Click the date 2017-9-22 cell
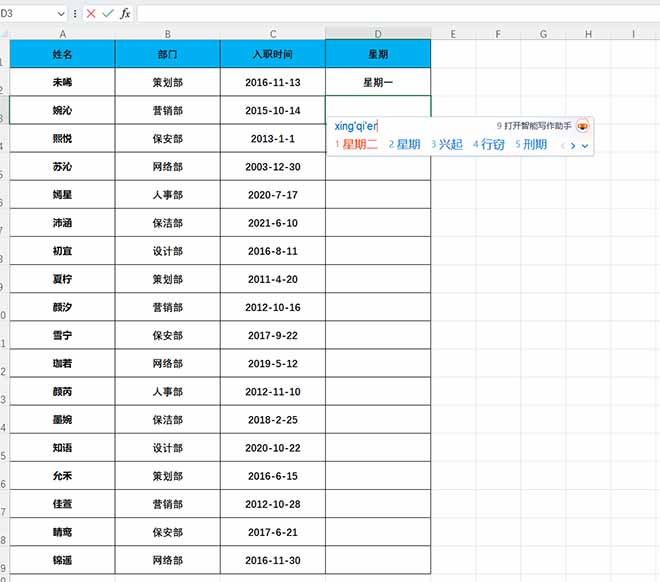 pos(273,335)
